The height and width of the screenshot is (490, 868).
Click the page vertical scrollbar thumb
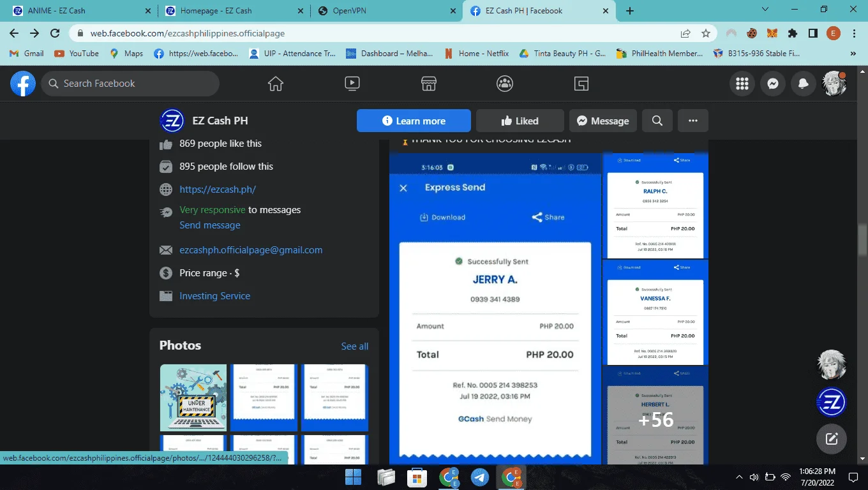(862, 240)
